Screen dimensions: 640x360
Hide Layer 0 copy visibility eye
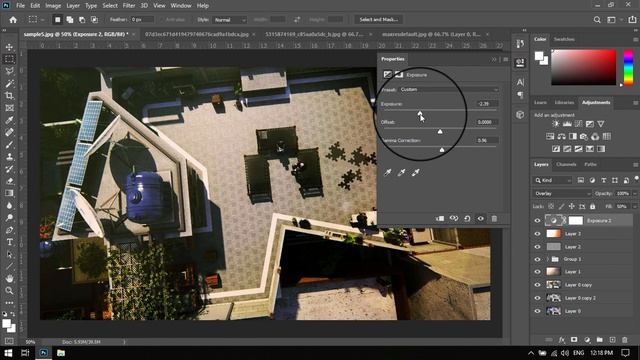click(537, 285)
